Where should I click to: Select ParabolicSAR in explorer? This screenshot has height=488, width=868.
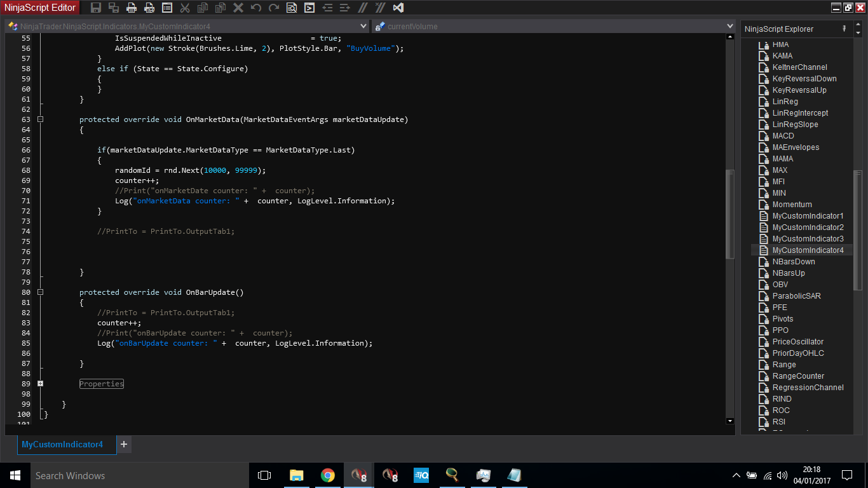pyautogui.click(x=796, y=296)
